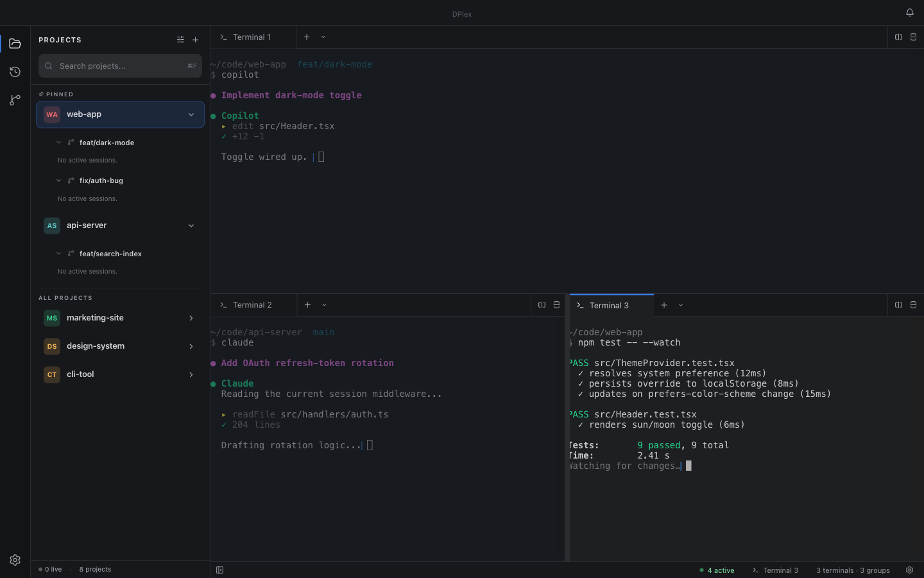Collapse the feat/dark-mode branch chevron
Viewport: 924px width, 578px height.
[x=58, y=143]
